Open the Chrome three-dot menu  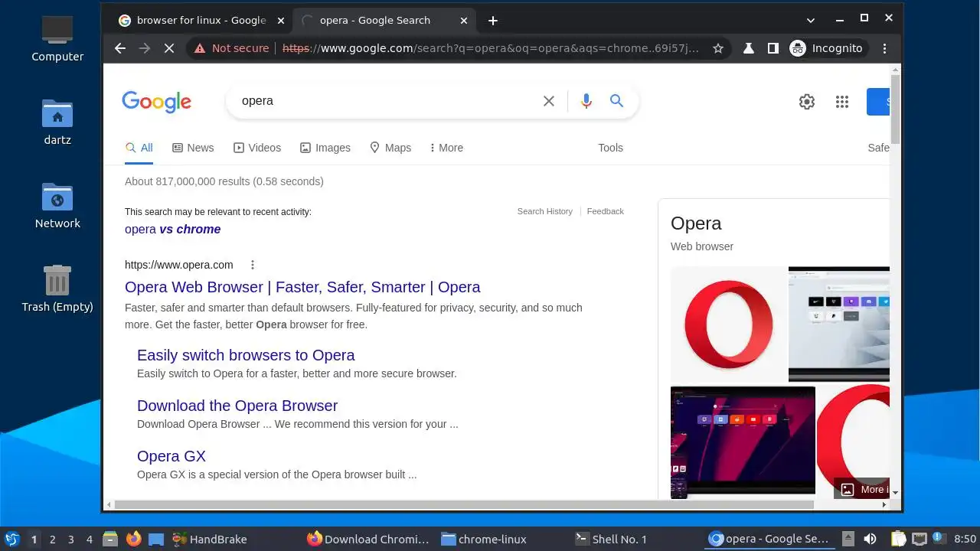click(884, 48)
